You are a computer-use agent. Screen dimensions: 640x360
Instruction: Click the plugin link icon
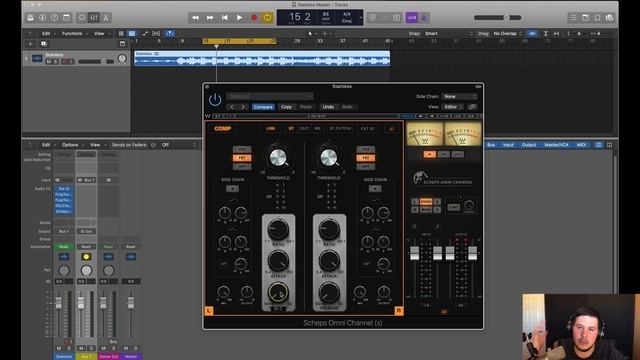472,107
